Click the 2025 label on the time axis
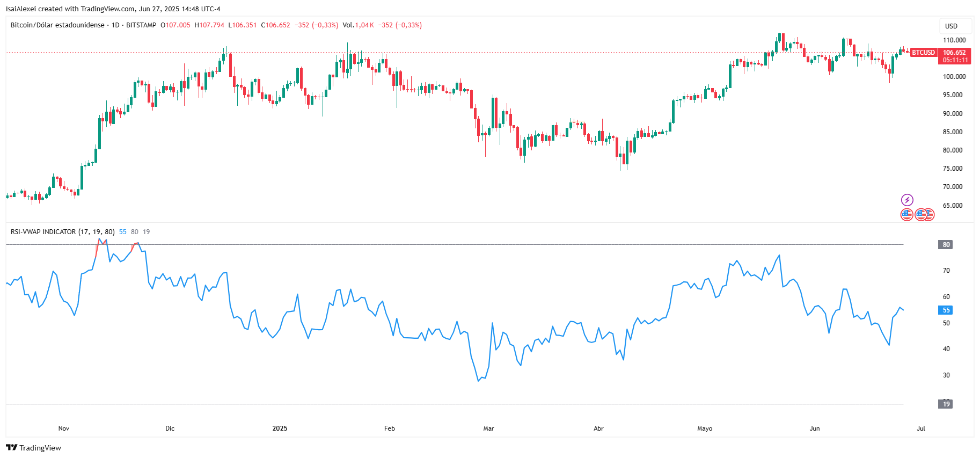 [x=280, y=428]
